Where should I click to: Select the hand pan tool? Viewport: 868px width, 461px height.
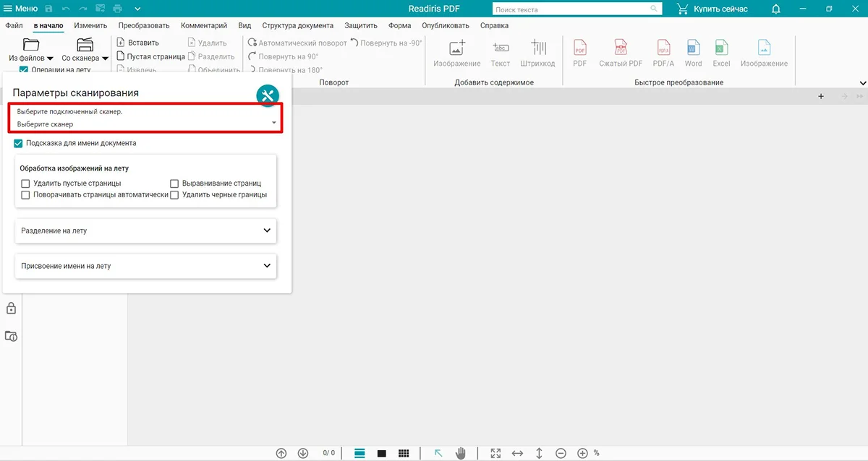point(461,453)
